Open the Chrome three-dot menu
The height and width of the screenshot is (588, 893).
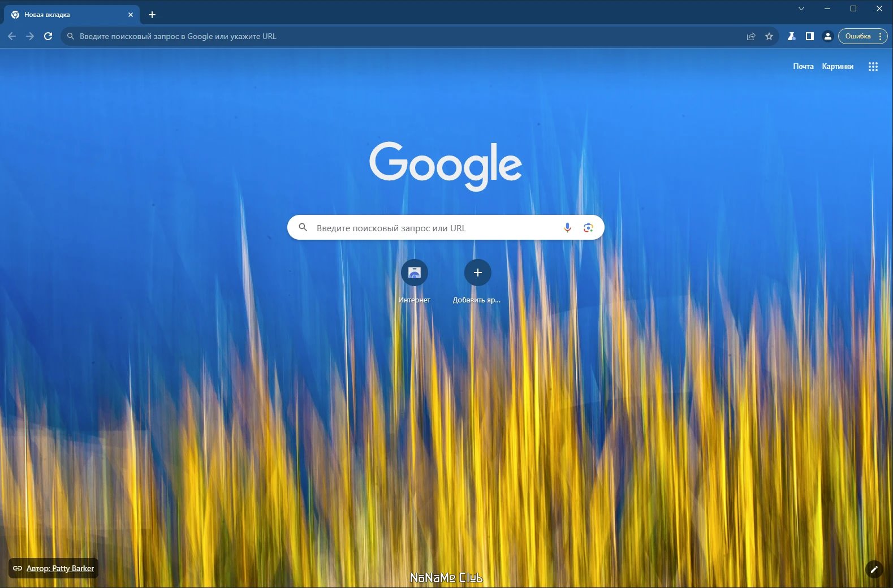pos(880,36)
